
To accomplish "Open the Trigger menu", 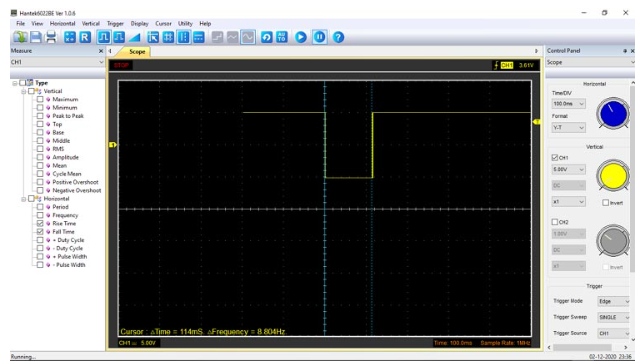I will coord(115,23).
